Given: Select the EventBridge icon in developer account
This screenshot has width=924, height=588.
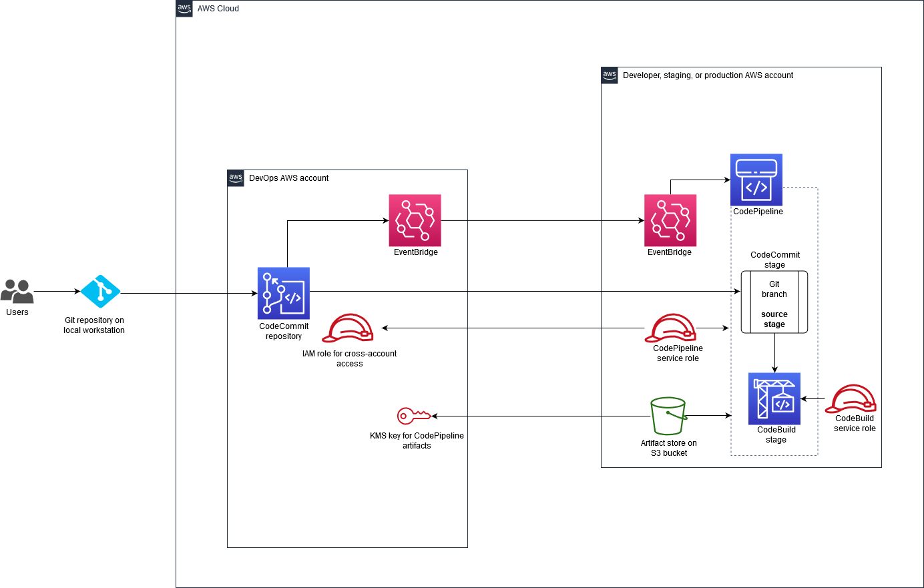Looking at the screenshot, I should pyautogui.click(x=670, y=220).
